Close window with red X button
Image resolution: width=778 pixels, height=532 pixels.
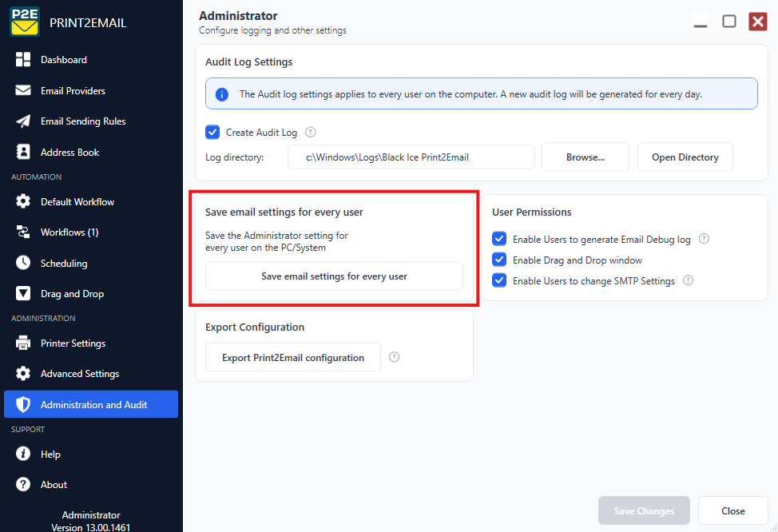coord(758,22)
